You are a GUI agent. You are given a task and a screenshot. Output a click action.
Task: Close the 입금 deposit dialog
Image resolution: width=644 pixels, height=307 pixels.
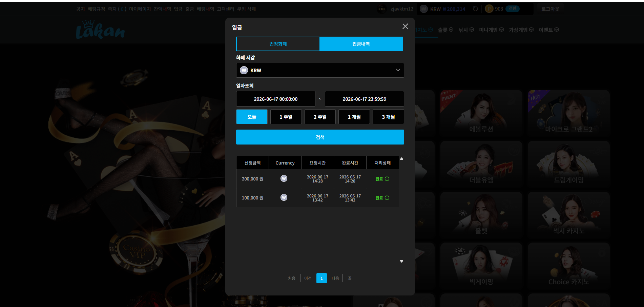click(405, 26)
